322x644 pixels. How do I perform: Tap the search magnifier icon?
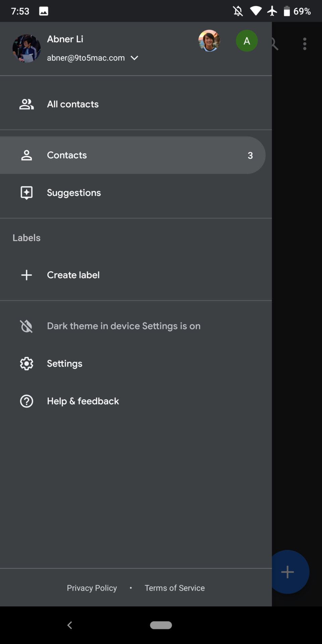[275, 44]
